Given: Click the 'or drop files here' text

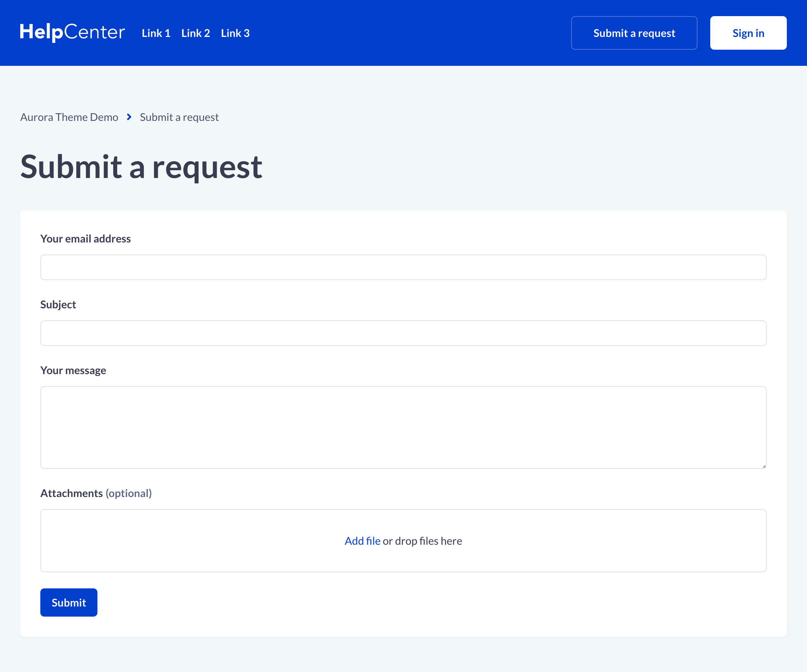Looking at the screenshot, I should coord(422,541).
